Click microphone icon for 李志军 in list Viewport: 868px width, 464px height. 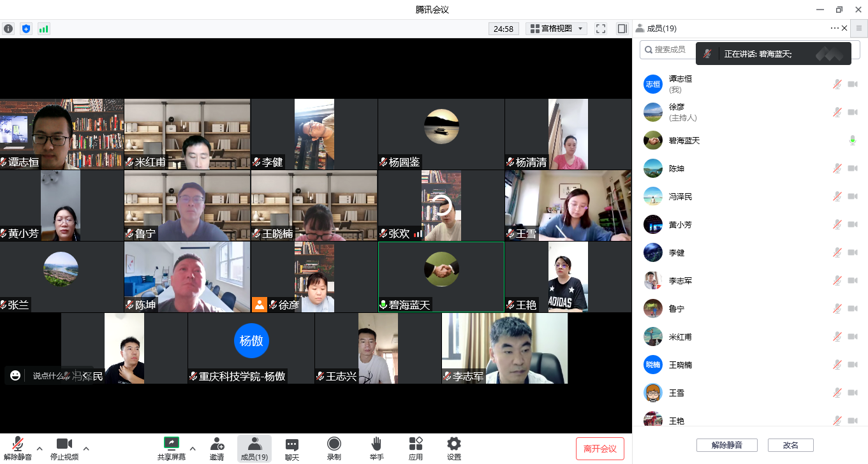pyautogui.click(x=837, y=280)
